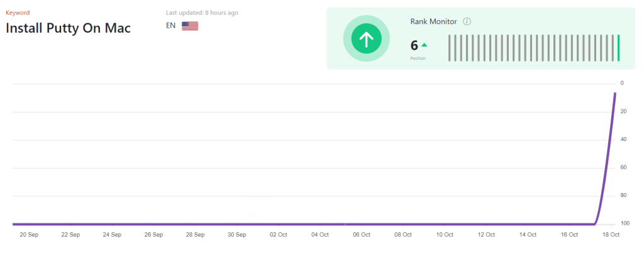
Task: Click the small green triangle beside position 6
Action: tap(425, 45)
